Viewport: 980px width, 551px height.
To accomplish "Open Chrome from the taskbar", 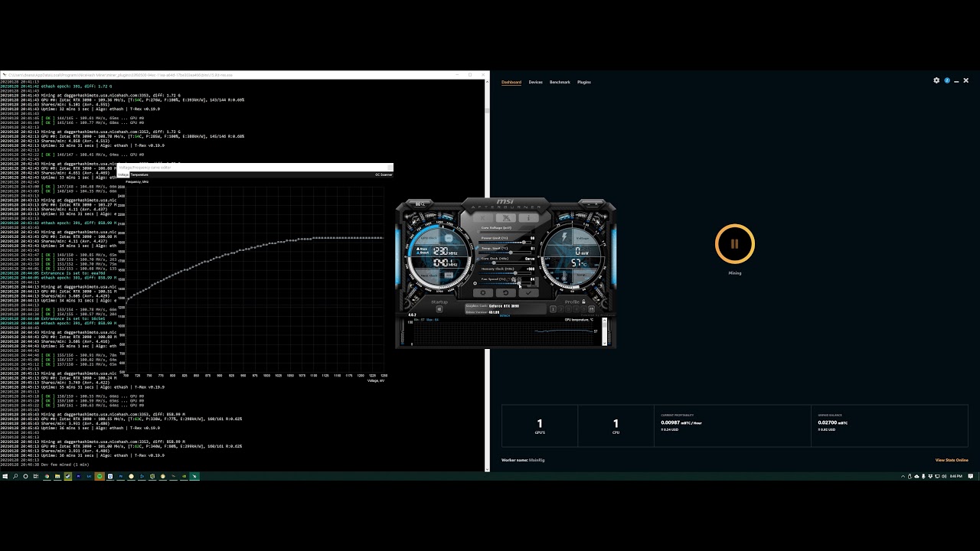I will (47, 476).
